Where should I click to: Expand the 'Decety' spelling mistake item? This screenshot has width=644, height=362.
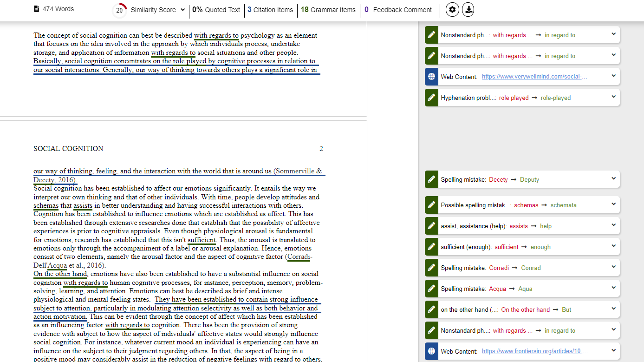pos(613,178)
